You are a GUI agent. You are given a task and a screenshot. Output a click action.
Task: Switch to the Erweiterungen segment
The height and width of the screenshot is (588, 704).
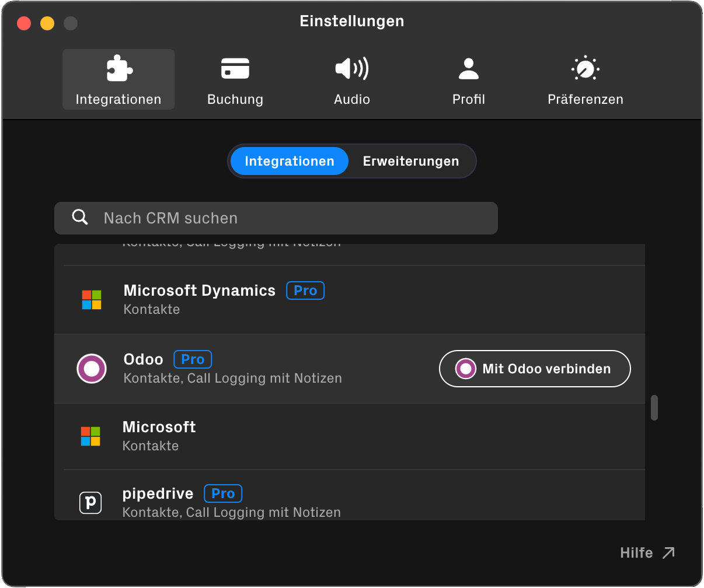coord(411,161)
